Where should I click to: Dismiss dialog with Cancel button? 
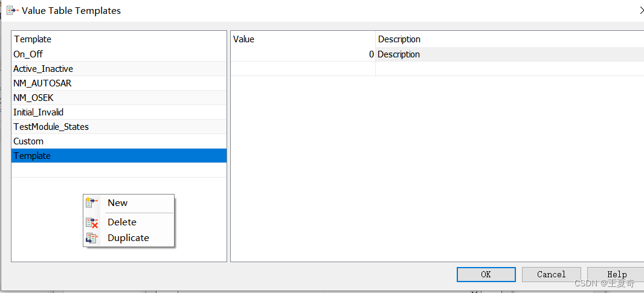551,274
